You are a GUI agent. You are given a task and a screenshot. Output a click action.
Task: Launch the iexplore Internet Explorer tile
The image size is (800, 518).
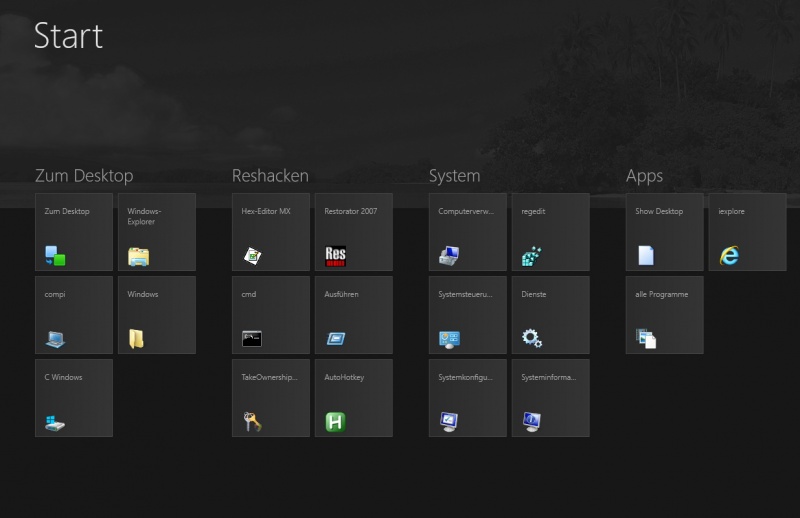[x=747, y=232]
